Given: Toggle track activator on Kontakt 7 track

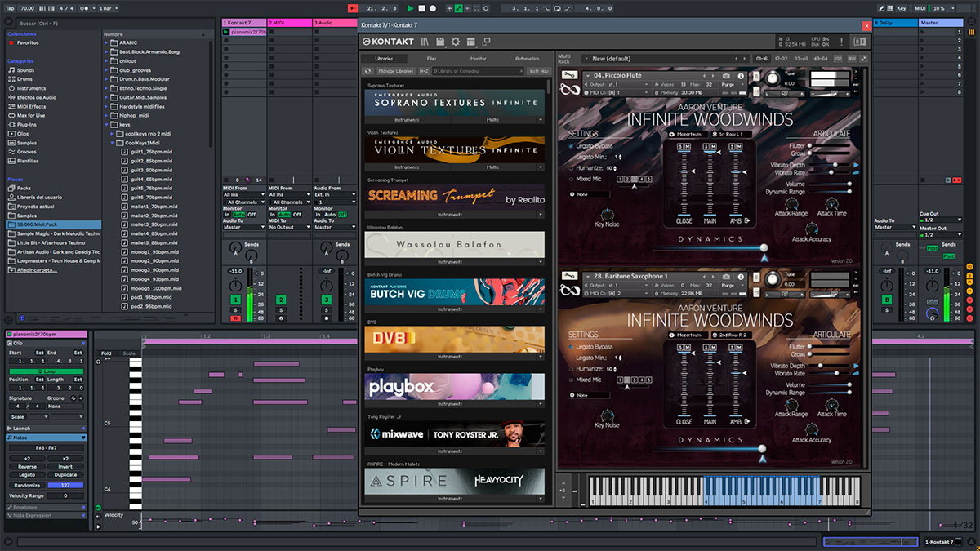Looking at the screenshot, I should [236, 300].
